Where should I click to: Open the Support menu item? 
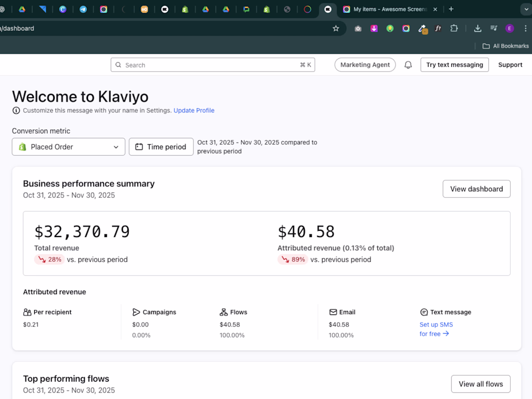510,65
